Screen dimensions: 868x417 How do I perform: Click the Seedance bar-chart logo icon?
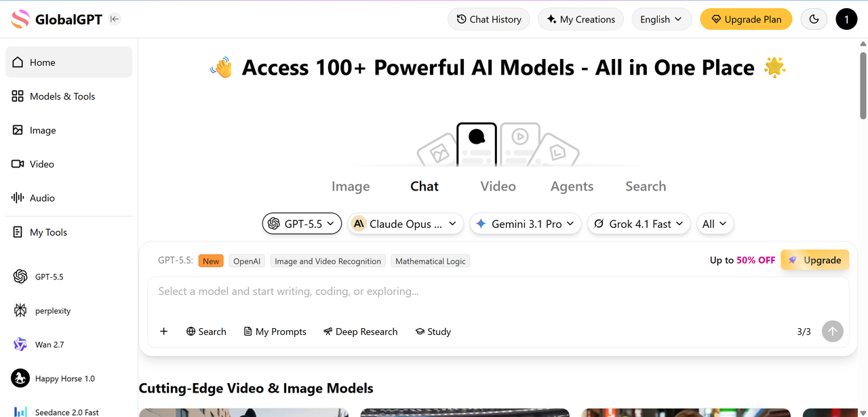tap(20, 412)
